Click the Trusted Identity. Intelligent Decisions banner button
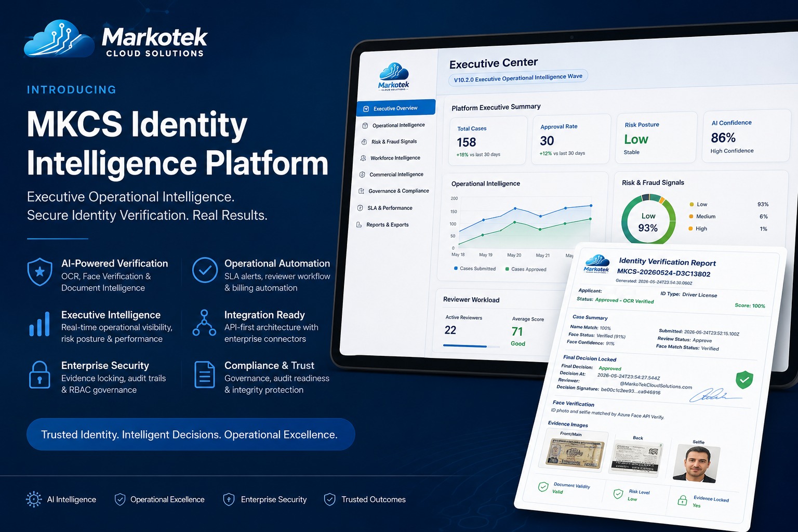798x532 pixels. 191,434
